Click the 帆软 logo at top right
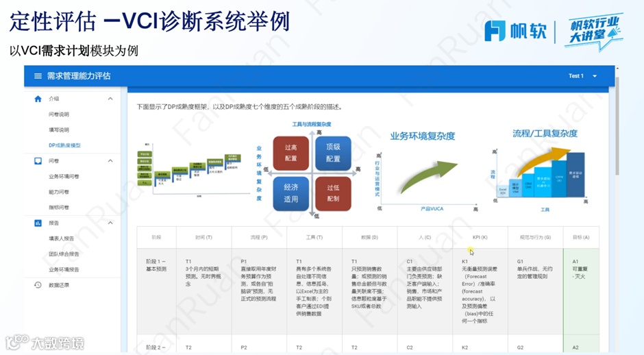644x355 pixels. coord(516,31)
